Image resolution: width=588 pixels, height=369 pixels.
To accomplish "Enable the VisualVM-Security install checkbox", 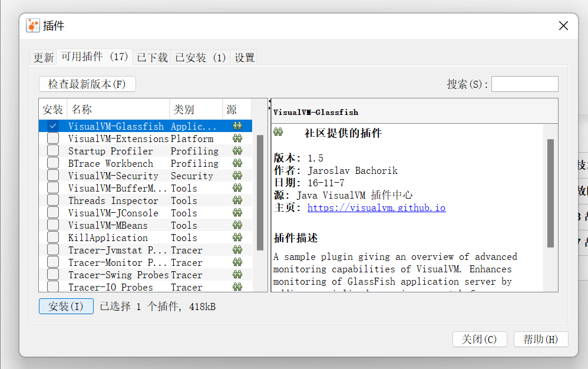I will [x=53, y=176].
